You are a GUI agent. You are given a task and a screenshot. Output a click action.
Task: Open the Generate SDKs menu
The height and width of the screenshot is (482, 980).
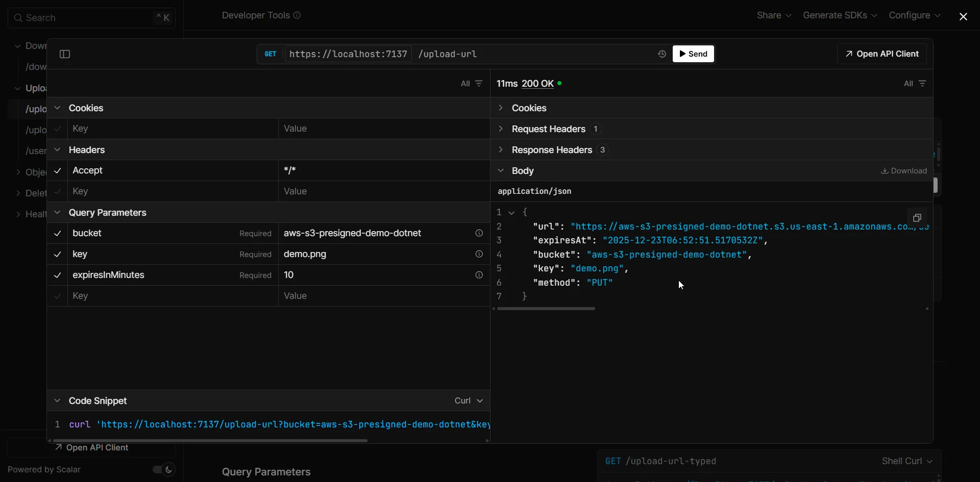(840, 15)
